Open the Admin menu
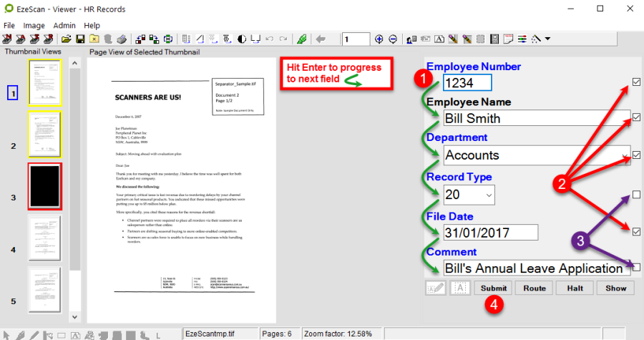 click(64, 25)
